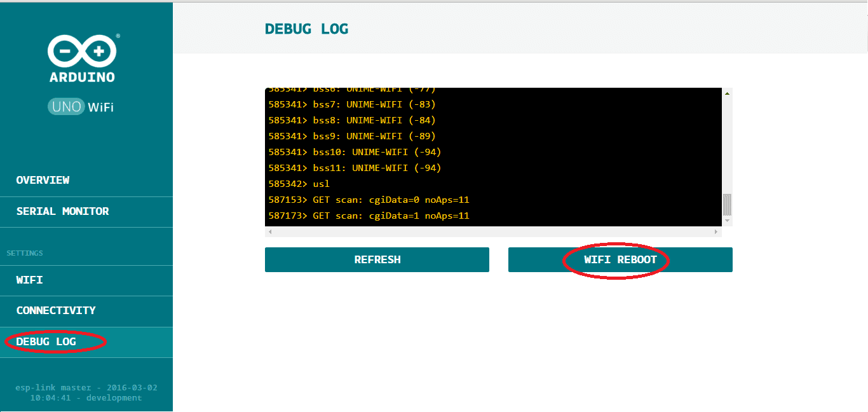Screen dimensions: 868x412
Task: Click the esp-link master version text
Action: [x=86, y=392]
